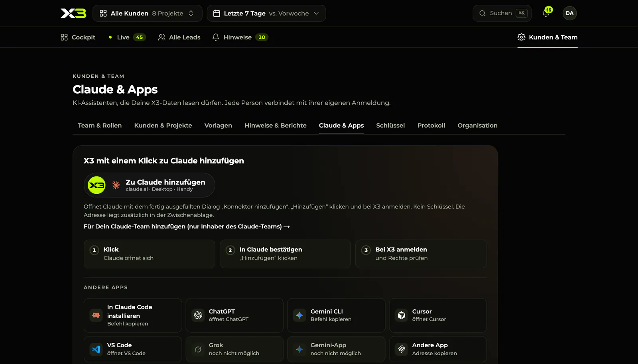Viewport: 638px width, 364px height.
Task: Click step 1 Klick card
Action: point(150,254)
